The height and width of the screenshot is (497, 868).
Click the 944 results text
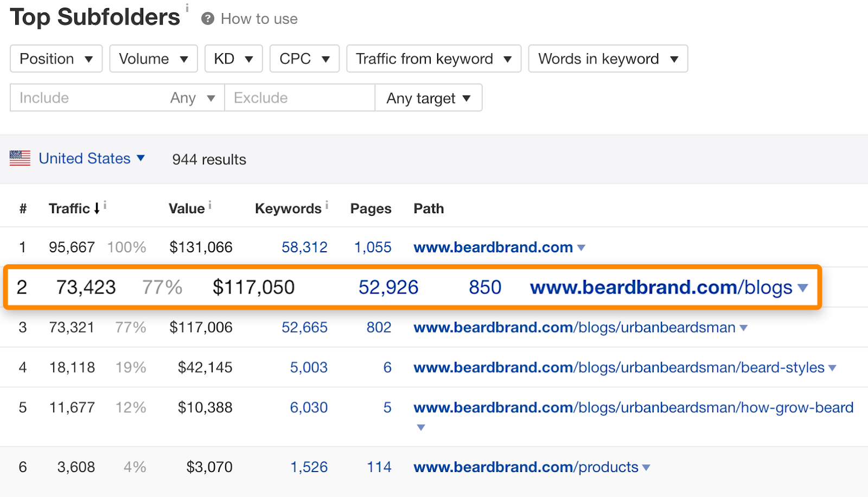[209, 160]
